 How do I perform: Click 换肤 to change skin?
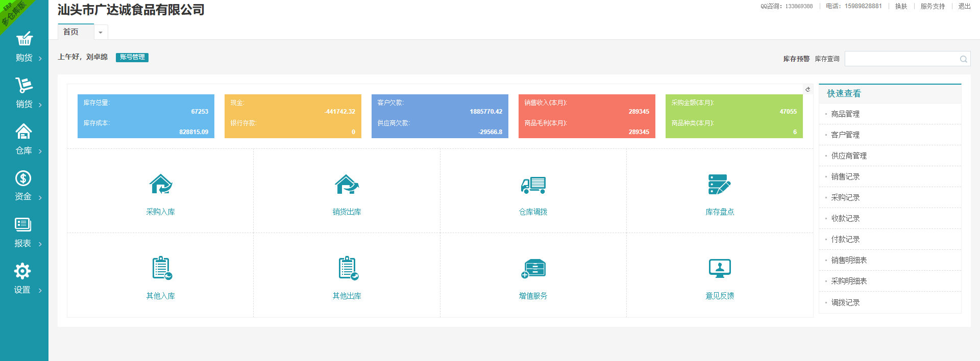tap(901, 6)
